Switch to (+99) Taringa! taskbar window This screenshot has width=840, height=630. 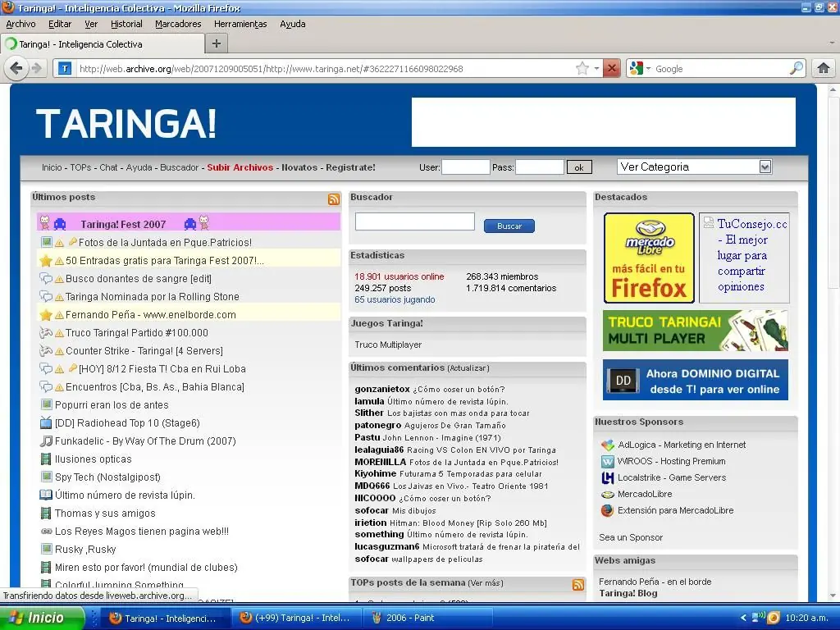[x=297, y=618]
